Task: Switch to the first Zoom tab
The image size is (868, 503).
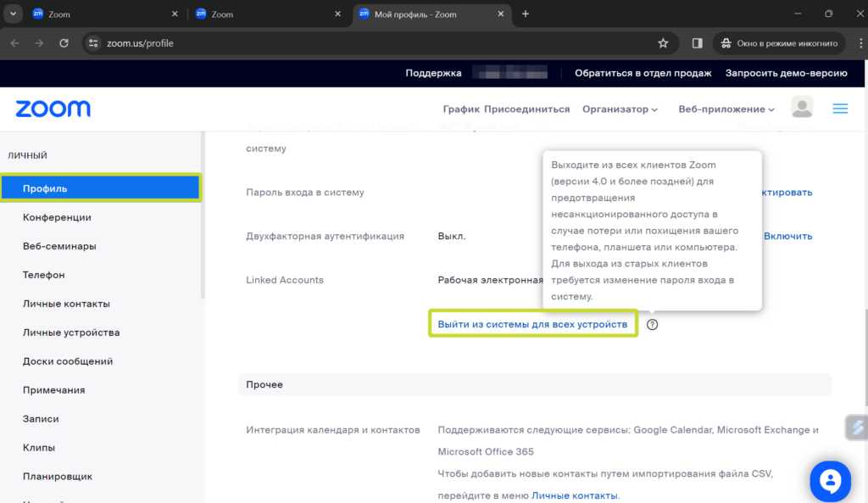Action: pyautogui.click(x=104, y=14)
